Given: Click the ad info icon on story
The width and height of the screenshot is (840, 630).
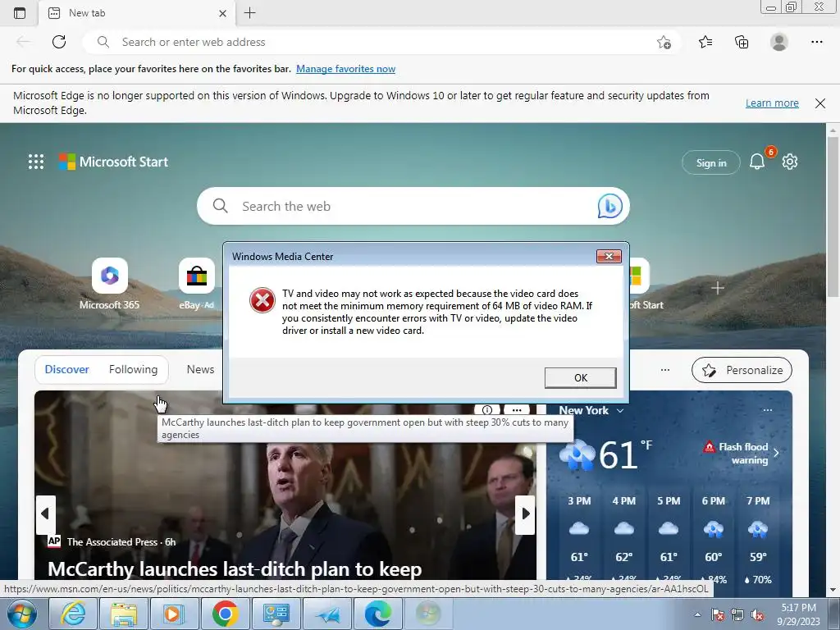Looking at the screenshot, I should [x=487, y=410].
